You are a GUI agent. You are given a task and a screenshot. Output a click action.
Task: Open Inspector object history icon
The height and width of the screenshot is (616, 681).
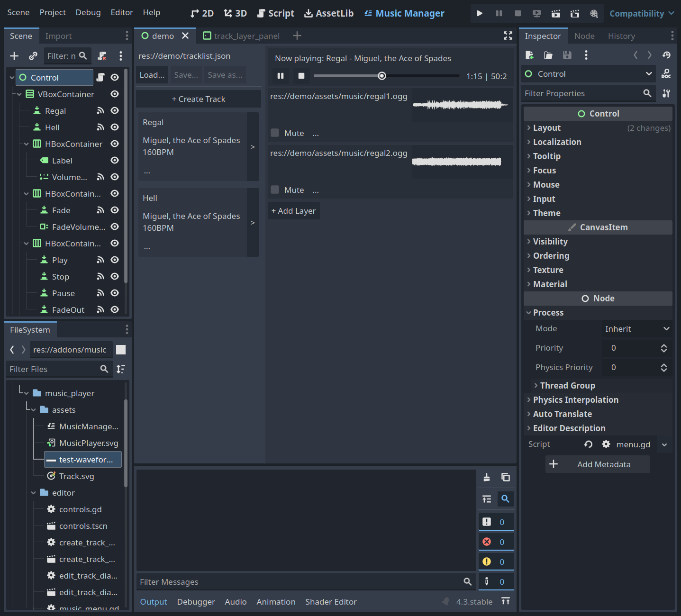[x=666, y=55]
